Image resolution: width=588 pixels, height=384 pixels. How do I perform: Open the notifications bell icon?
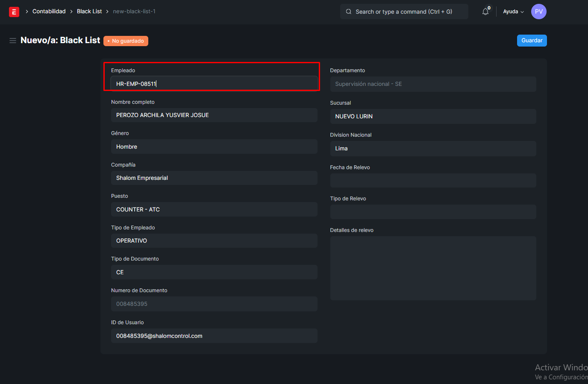point(485,12)
